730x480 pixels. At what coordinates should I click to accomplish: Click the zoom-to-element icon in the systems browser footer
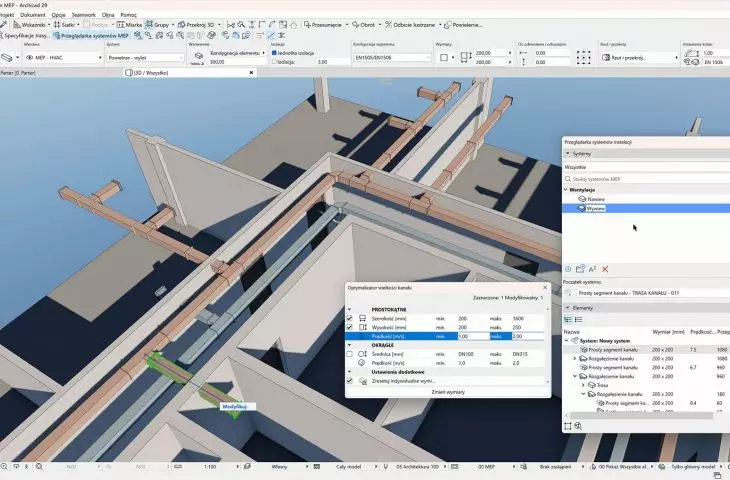click(578, 426)
